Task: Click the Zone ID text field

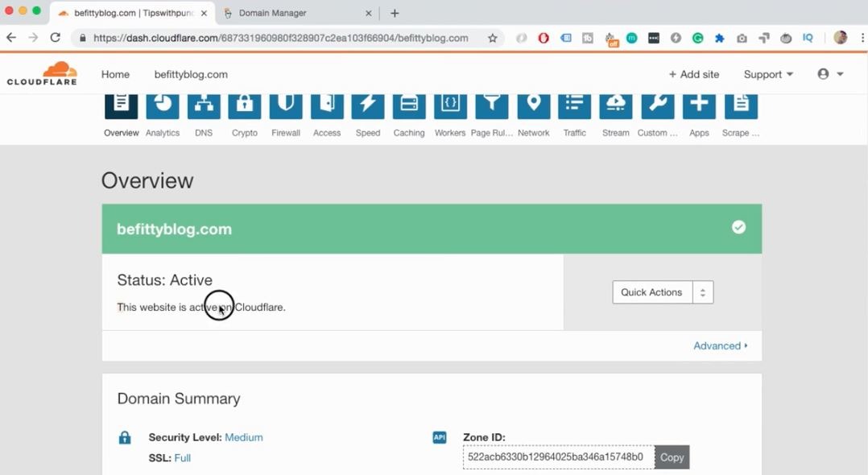Action: click(559, 457)
